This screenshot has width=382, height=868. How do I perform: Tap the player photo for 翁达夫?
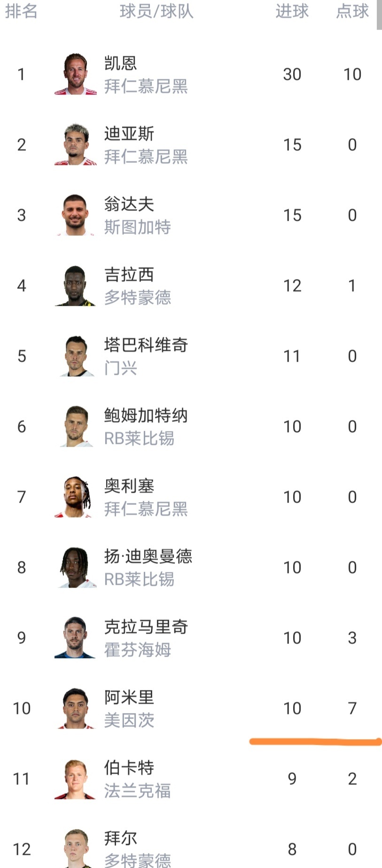tap(76, 215)
